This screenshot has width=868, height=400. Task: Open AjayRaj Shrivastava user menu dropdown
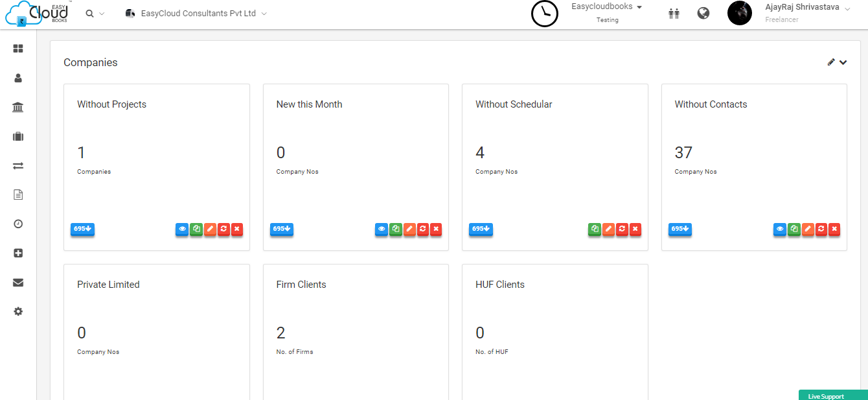(808, 13)
